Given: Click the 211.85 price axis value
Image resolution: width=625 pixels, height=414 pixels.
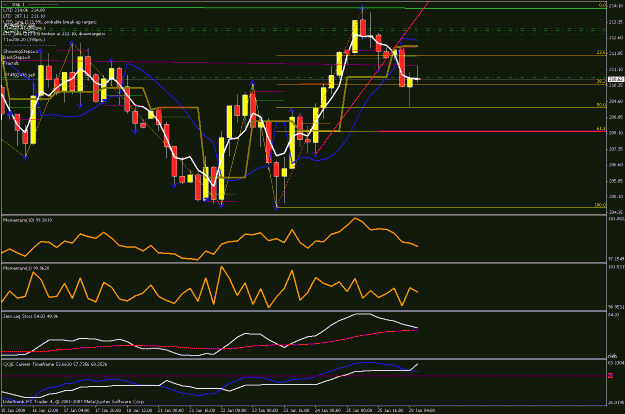Looking at the screenshot, I should (616, 53).
